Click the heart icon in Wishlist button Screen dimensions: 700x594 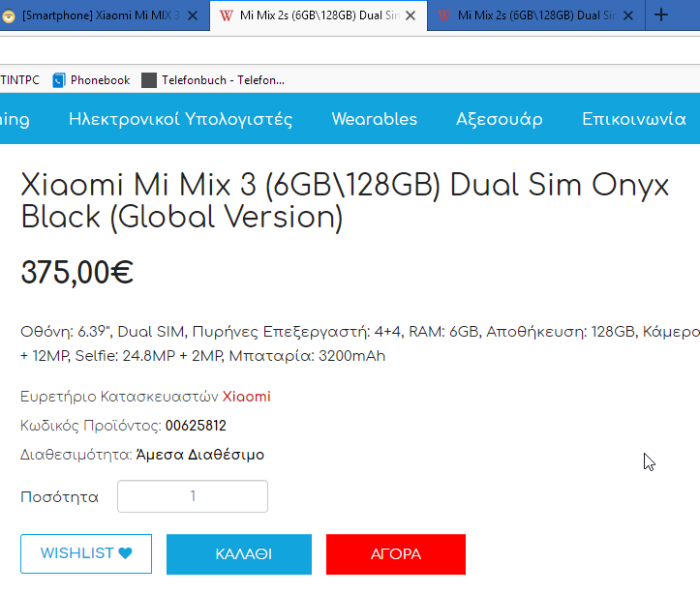[x=126, y=553]
